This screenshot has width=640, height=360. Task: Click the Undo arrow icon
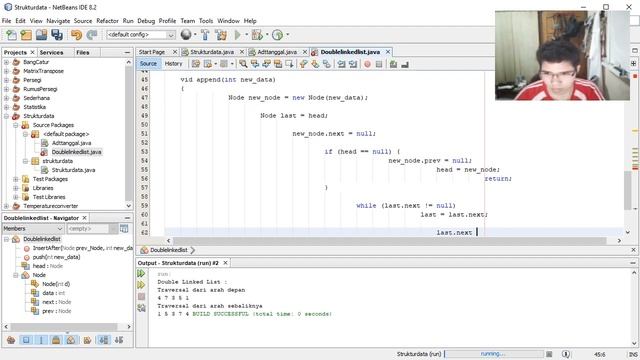(x=76, y=35)
